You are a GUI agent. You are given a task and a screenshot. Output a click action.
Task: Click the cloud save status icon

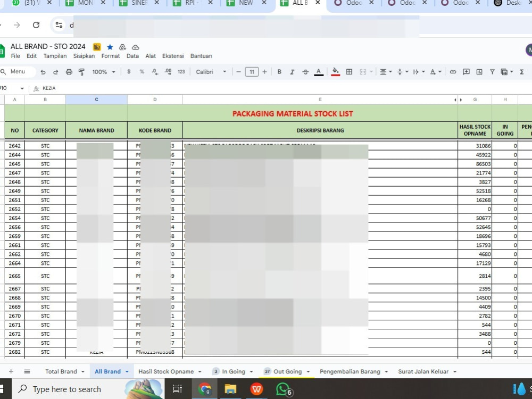[135, 47]
